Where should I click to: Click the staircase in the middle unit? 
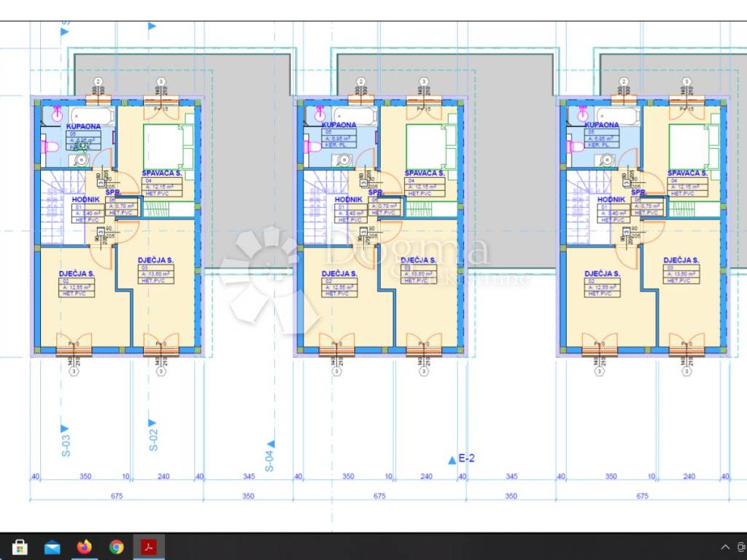click(x=317, y=211)
